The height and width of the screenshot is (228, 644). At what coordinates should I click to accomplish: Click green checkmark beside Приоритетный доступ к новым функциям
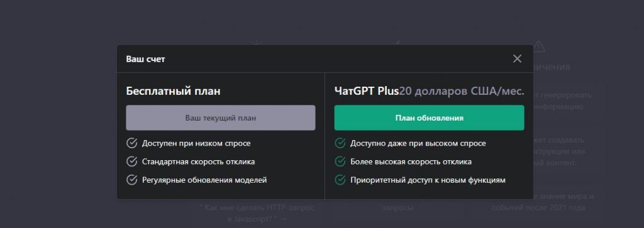pyautogui.click(x=340, y=180)
